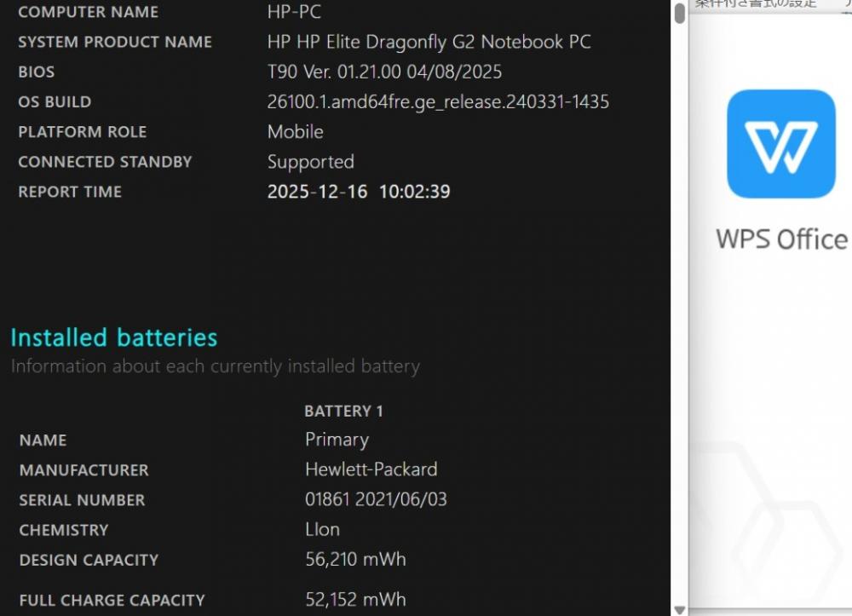Viewport: 852px width, 616px height.
Task: Click the 'HP-PC' value
Action: coord(294,12)
